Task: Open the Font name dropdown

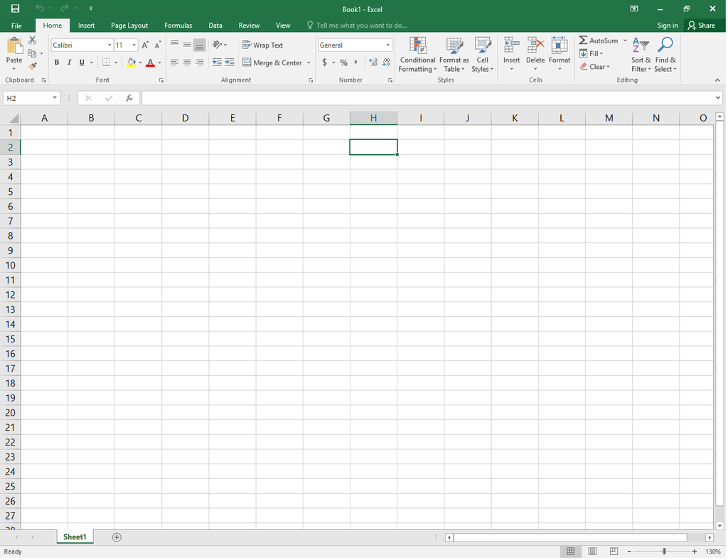Action: (x=108, y=44)
